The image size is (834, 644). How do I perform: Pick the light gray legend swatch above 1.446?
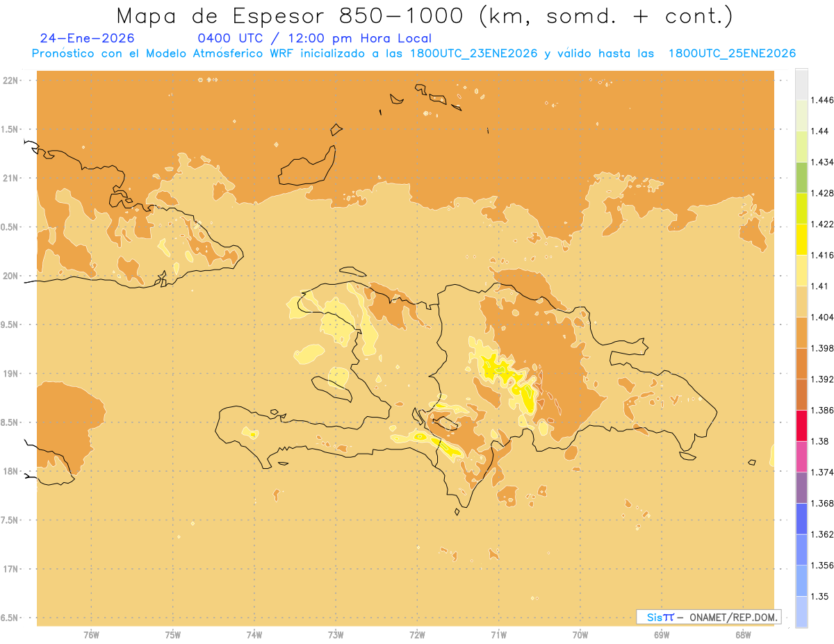801,84
